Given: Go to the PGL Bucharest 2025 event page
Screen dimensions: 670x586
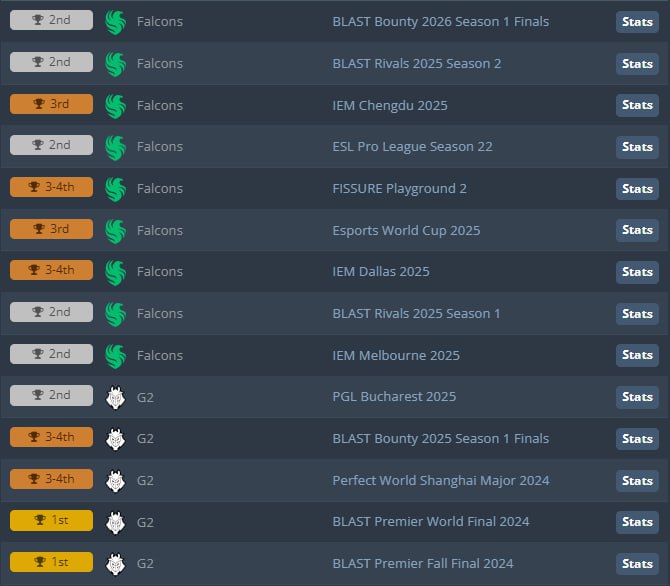Looking at the screenshot, I should tap(394, 397).
